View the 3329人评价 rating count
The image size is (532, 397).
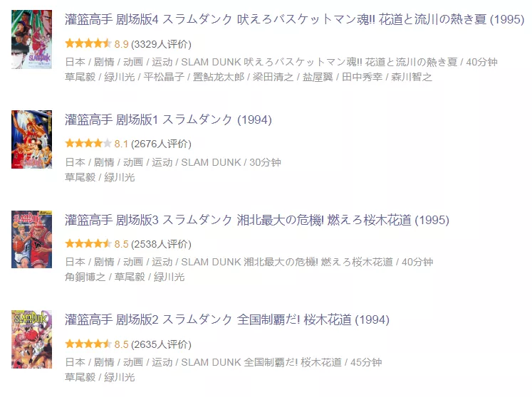click(161, 44)
